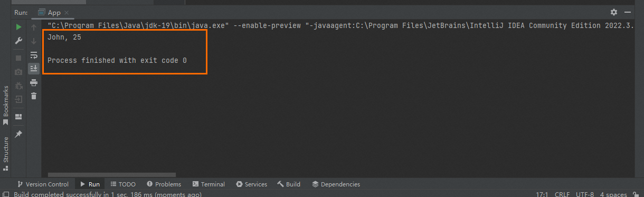Rerun App with the green play icon

point(18,27)
